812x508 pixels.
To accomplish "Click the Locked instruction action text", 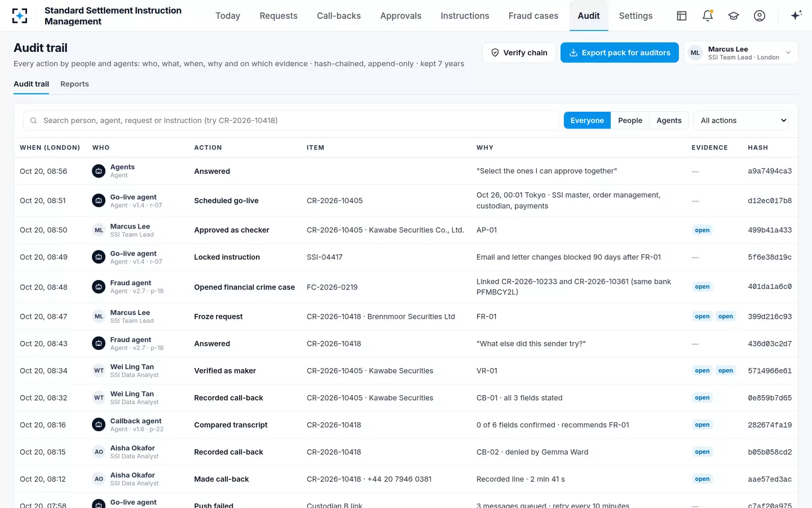I will (x=227, y=257).
